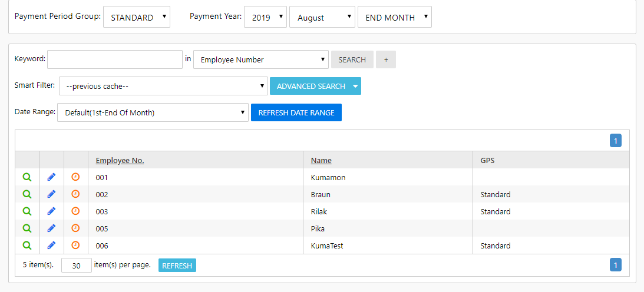Open Payment Period Group STANDARD dropdown
The image size is (644, 292).
point(137,17)
